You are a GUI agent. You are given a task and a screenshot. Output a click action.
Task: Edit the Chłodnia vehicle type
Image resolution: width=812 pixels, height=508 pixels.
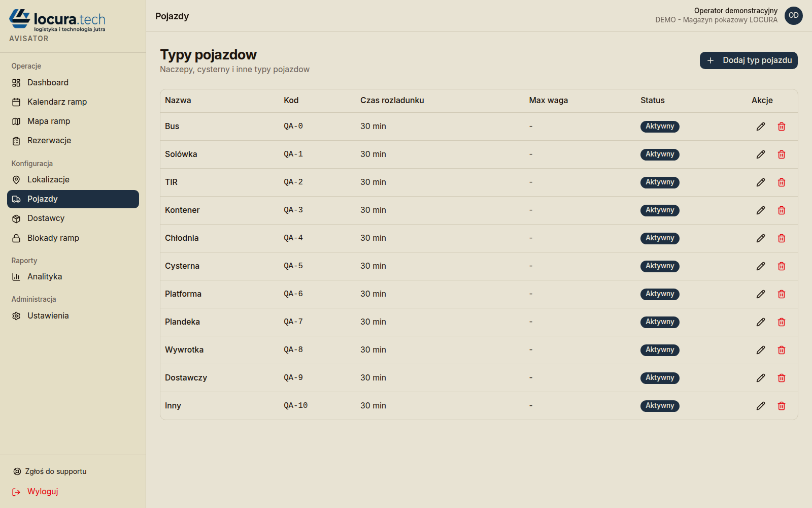[760, 238]
